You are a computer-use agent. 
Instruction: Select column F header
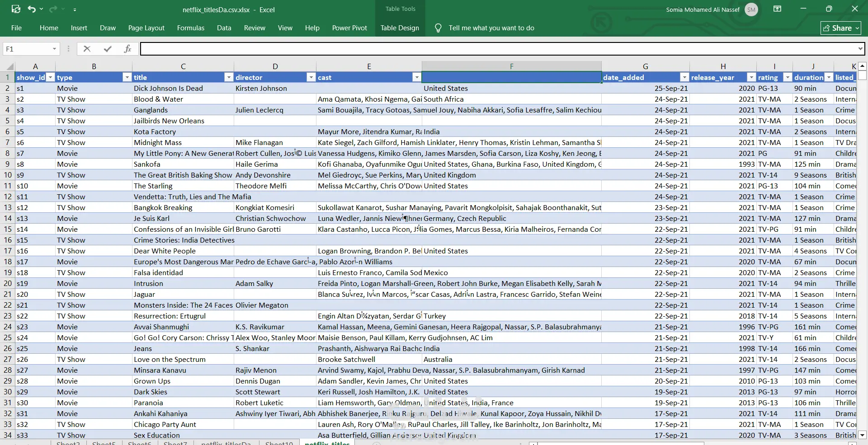coord(512,66)
